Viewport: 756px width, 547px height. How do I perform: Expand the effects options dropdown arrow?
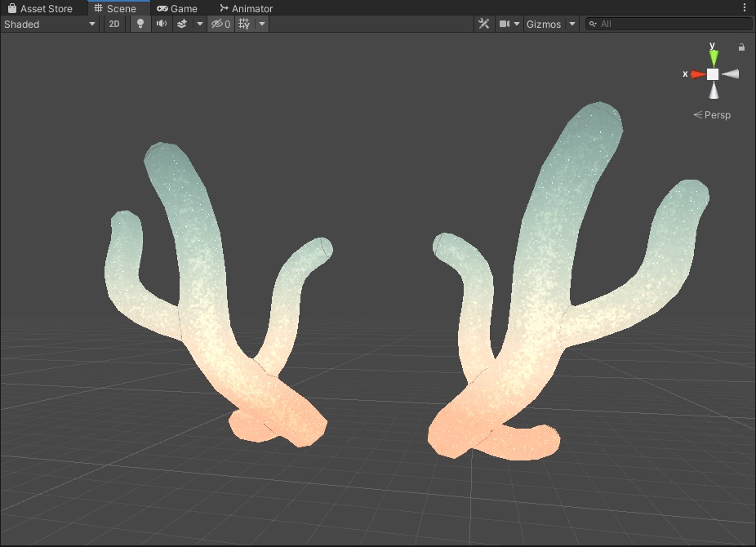click(198, 24)
